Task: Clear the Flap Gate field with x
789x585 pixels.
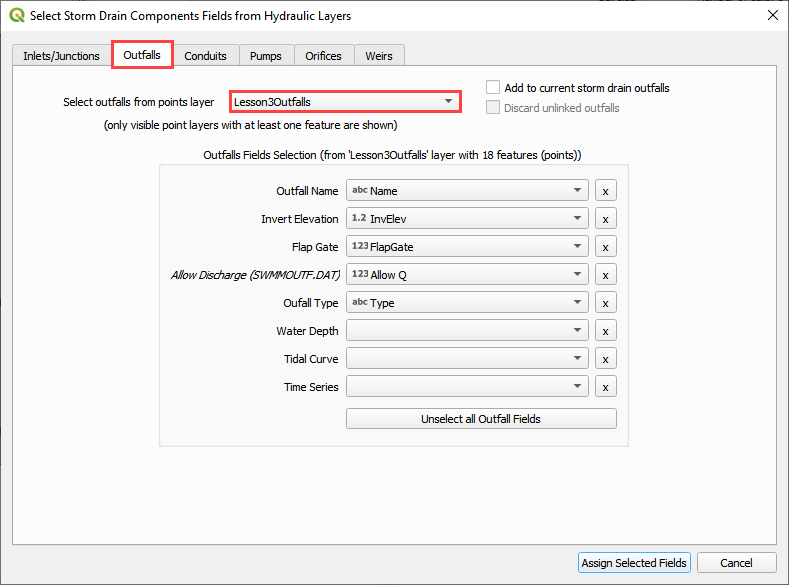Action: click(x=605, y=247)
